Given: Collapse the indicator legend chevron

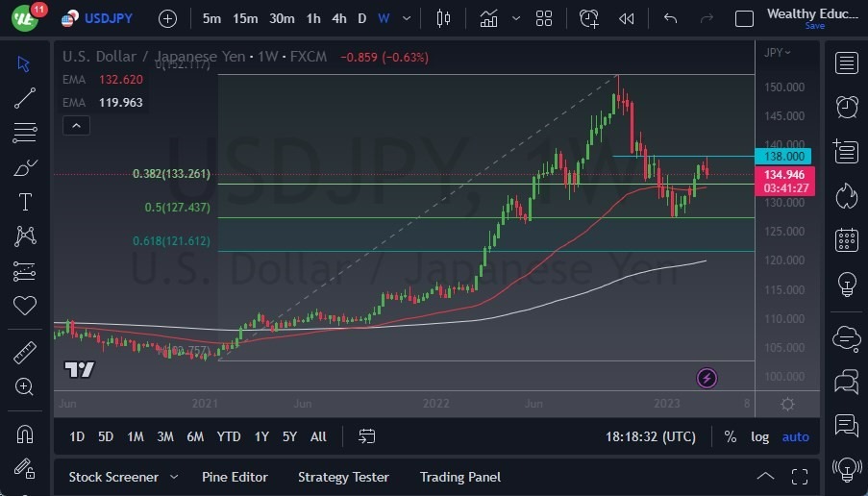Looking at the screenshot, I should point(76,126).
